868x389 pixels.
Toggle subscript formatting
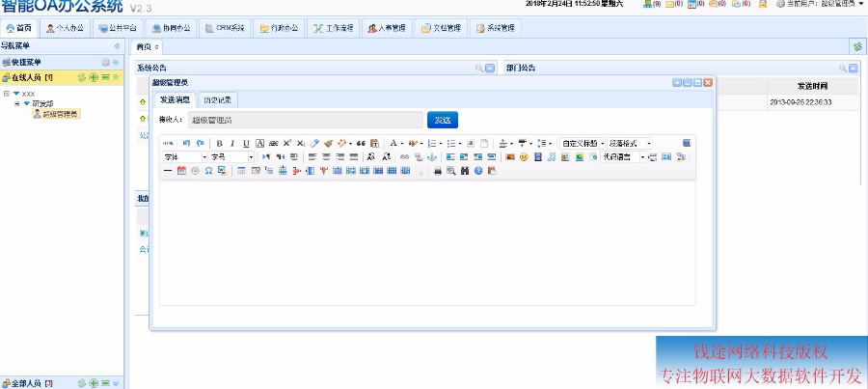pyautogui.click(x=301, y=143)
